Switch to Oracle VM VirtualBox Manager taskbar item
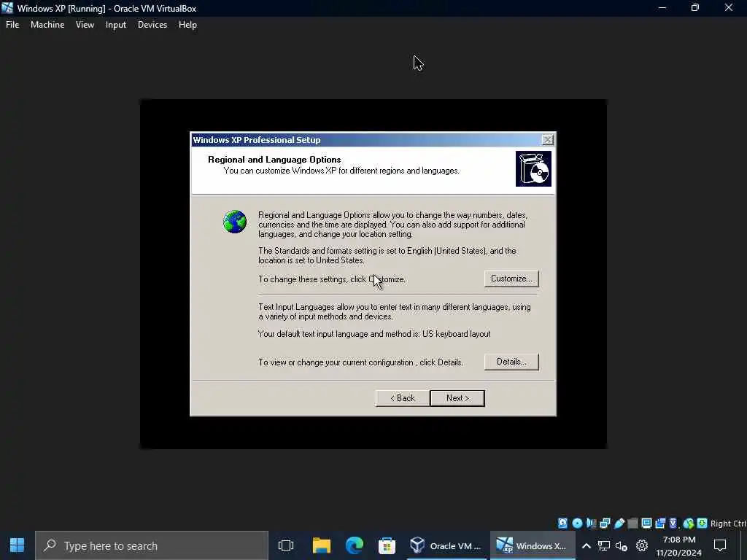The width and height of the screenshot is (747, 560). point(446,545)
